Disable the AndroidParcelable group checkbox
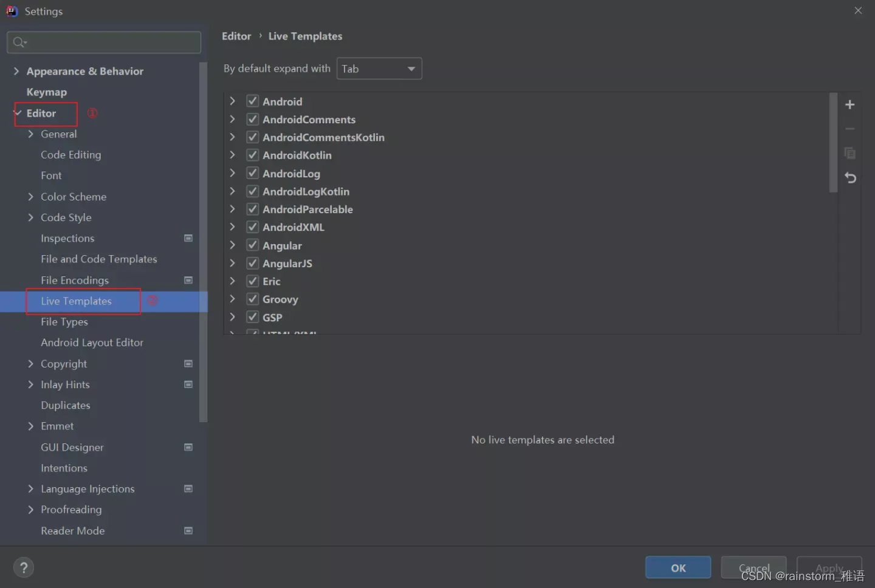Screen dimensions: 875x588 (x=253, y=209)
